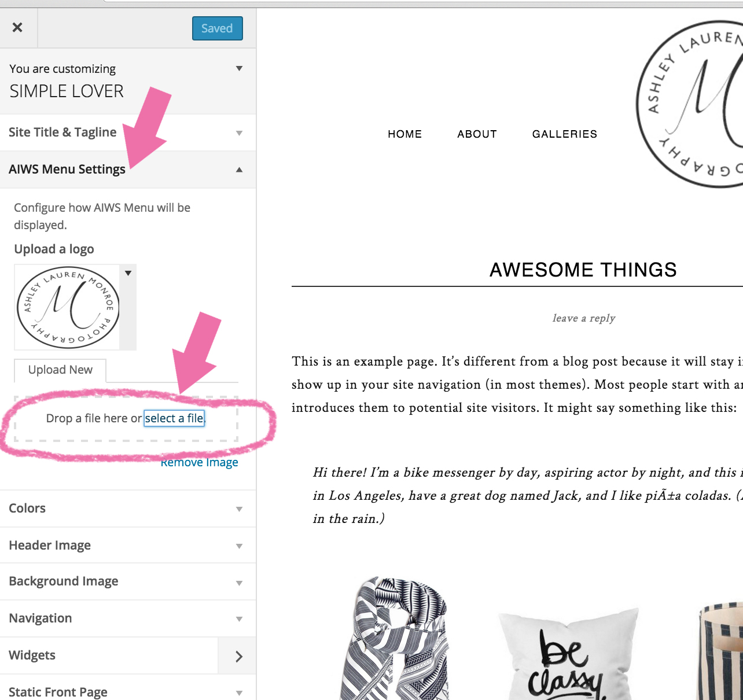Collapse the AIWS Menu Settings section
Viewport: 743px width, 700px height.
point(128,170)
